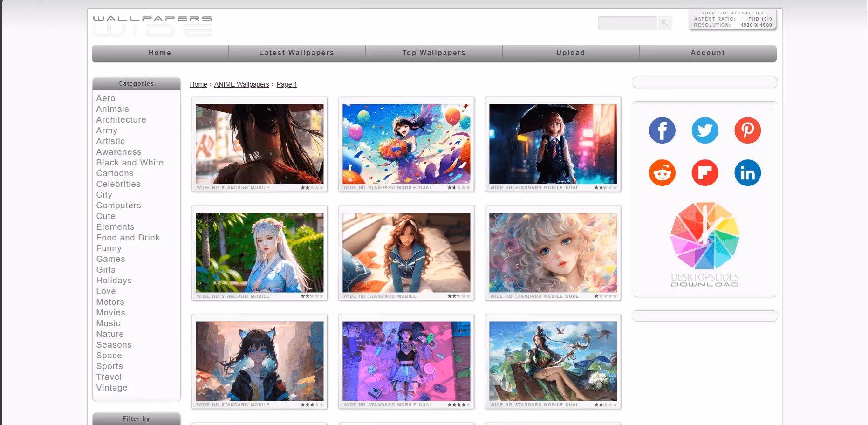Open the Account menu item
This screenshot has width=868, height=425.
707,53
